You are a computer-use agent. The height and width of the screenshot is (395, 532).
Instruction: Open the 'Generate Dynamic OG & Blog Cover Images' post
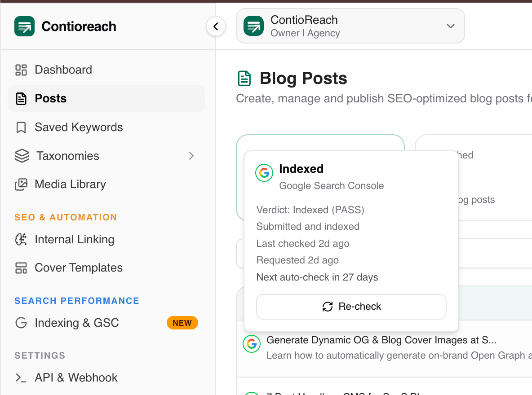[381, 340]
